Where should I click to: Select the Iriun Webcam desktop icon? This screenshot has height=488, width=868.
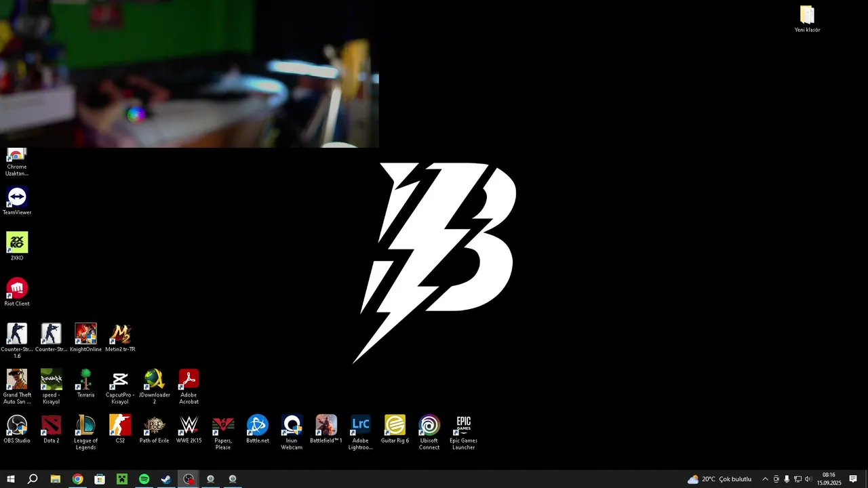pos(292,432)
